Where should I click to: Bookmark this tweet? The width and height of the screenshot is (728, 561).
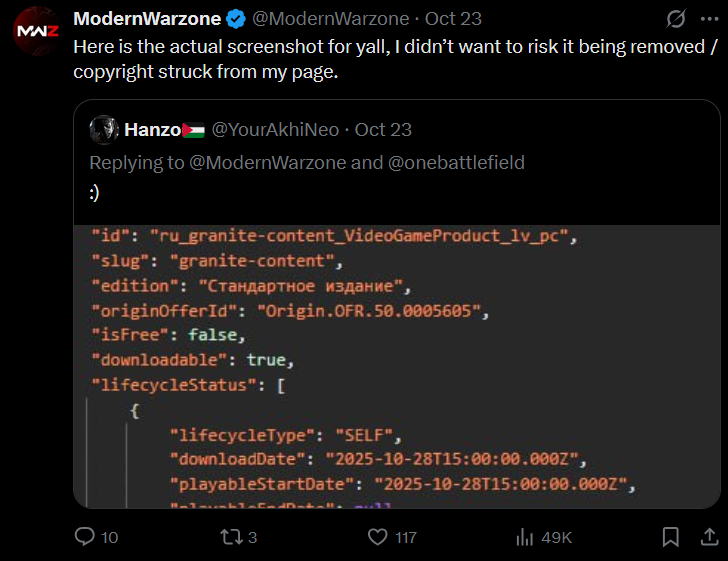tap(672, 537)
